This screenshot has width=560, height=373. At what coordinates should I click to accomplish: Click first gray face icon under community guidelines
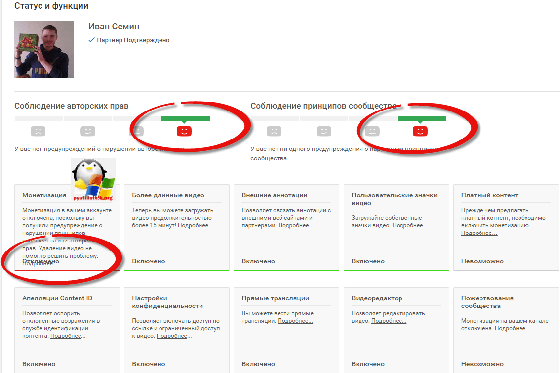[274, 131]
